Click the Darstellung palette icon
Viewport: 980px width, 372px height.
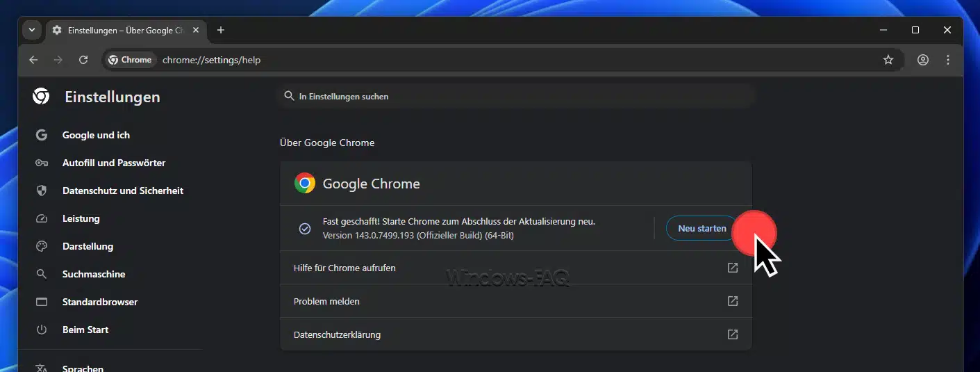click(x=42, y=246)
